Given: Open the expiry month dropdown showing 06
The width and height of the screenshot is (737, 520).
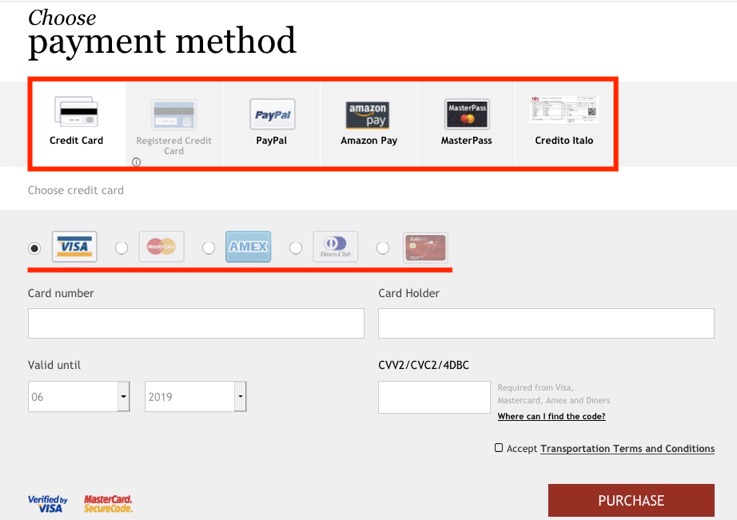Looking at the screenshot, I should click(x=79, y=396).
